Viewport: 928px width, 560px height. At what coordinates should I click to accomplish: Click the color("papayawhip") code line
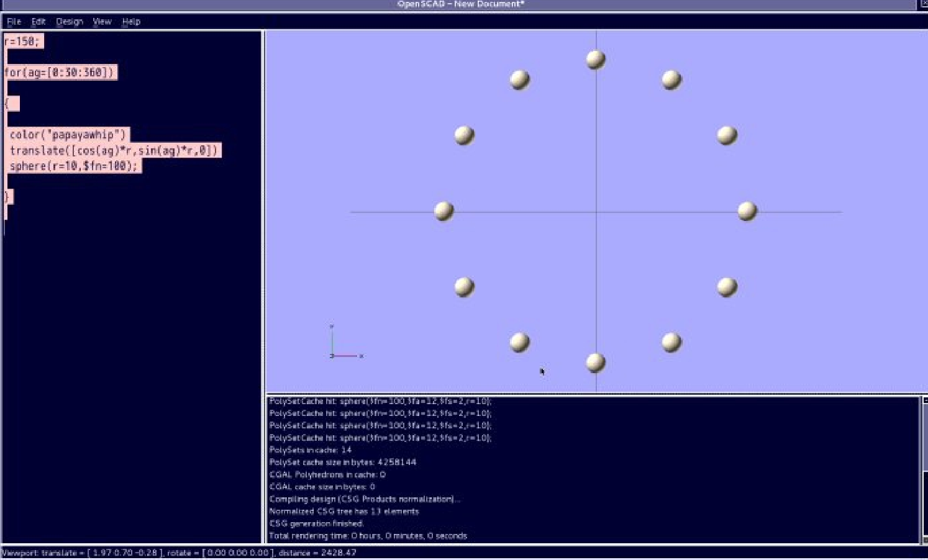(68, 135)
